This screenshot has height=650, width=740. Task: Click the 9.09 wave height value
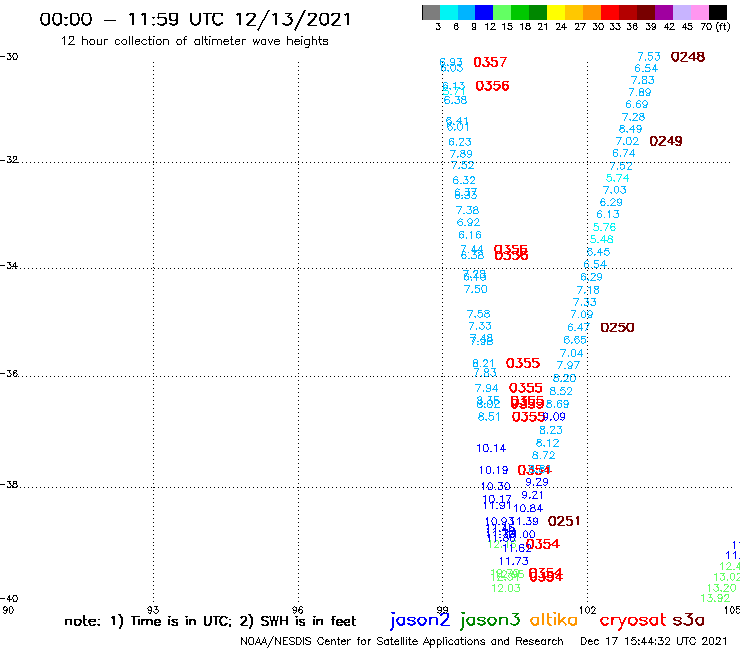[x=554, y=416]
